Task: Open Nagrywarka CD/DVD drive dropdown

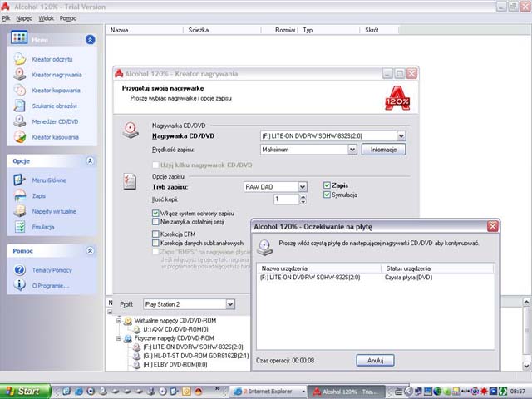Action: click(x=401, y=136)
